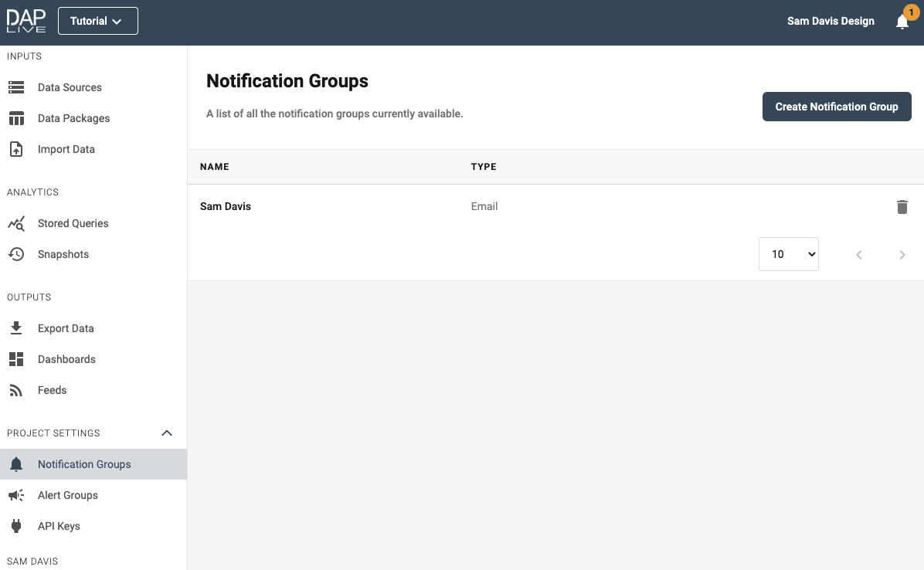Go to Alert Groups page
924x570 pixels.
pyautogui.click(x=68, y=495)
